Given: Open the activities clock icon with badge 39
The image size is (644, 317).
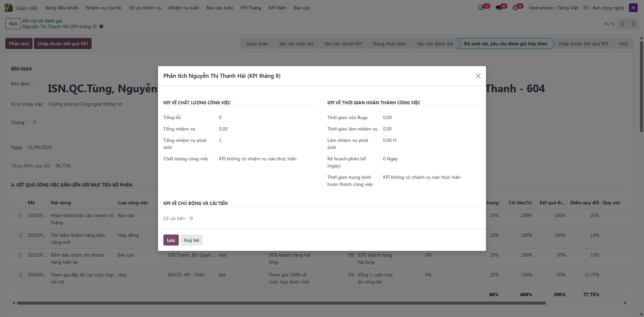Looking at the screenshot, I should tap(516, 7).
